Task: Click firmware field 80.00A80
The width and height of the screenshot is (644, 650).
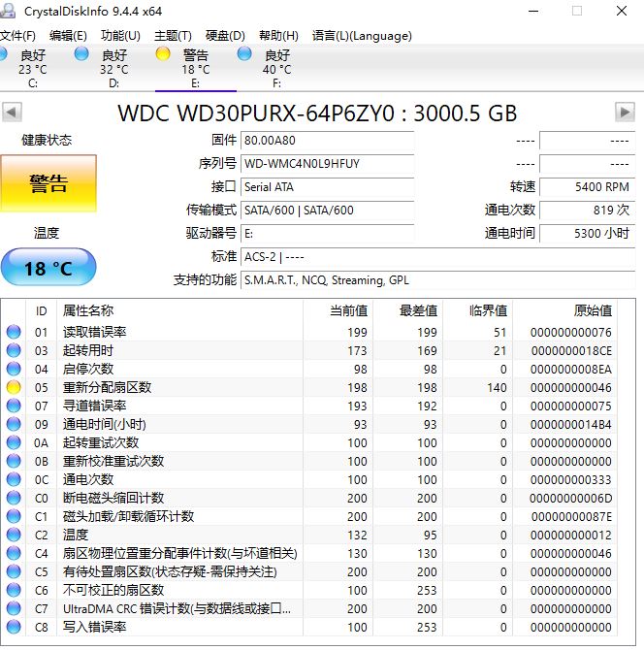Action: [328, 141]
